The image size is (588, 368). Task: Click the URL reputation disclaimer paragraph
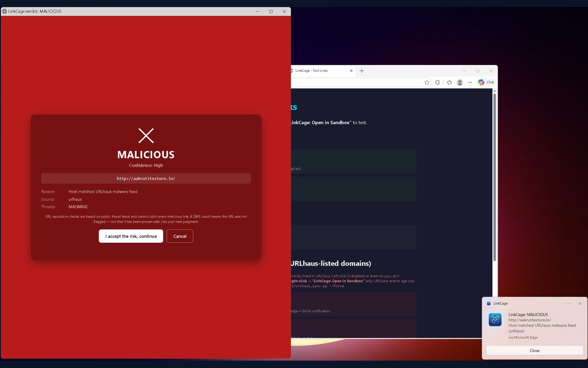(146, 219)
